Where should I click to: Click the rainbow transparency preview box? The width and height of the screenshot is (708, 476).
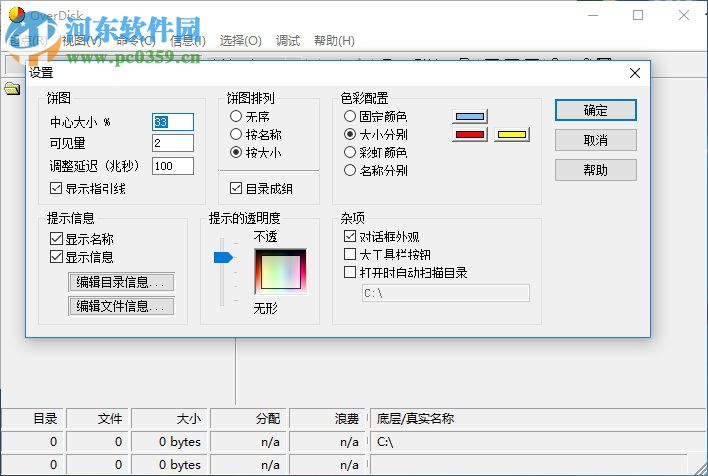point(280,272)
